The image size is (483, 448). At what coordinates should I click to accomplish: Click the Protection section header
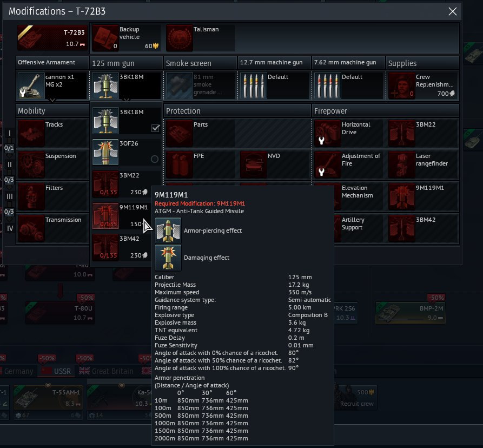(237, 111)
